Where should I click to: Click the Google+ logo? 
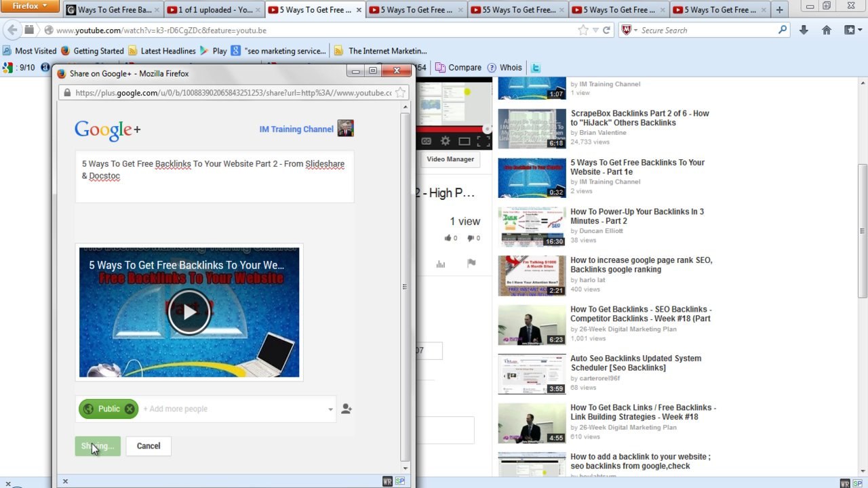pyautogui.click(x=108, y=130)
